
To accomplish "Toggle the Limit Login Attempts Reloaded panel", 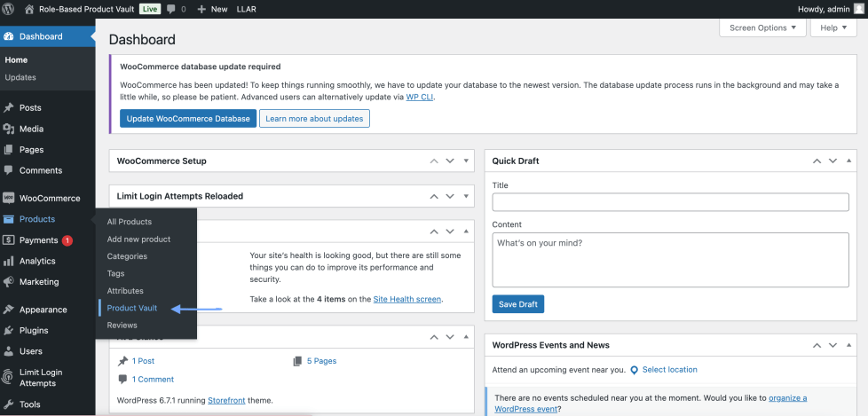I will (x=466, y=196).
